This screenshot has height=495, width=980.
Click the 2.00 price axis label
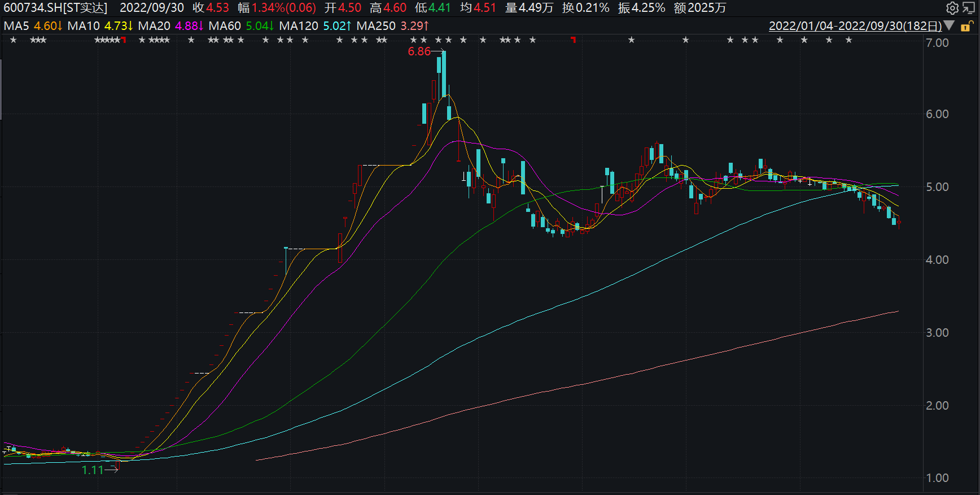point(937,406)
